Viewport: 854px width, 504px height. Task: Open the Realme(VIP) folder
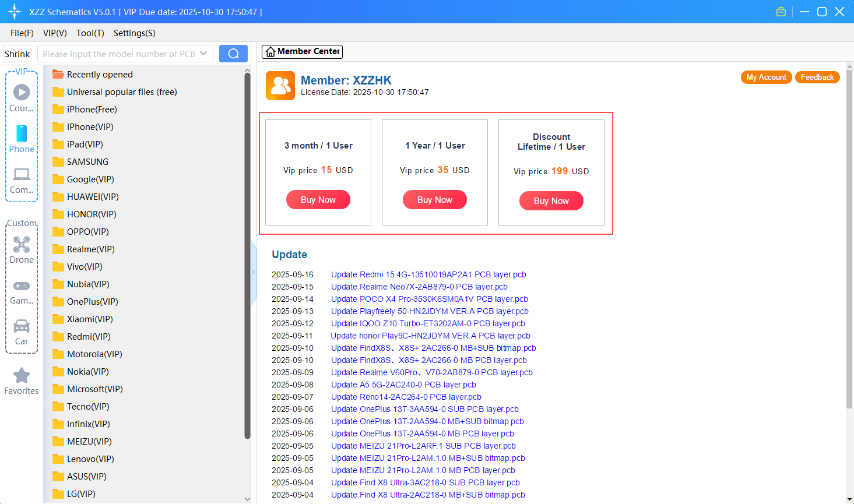[x=83, y=249]
